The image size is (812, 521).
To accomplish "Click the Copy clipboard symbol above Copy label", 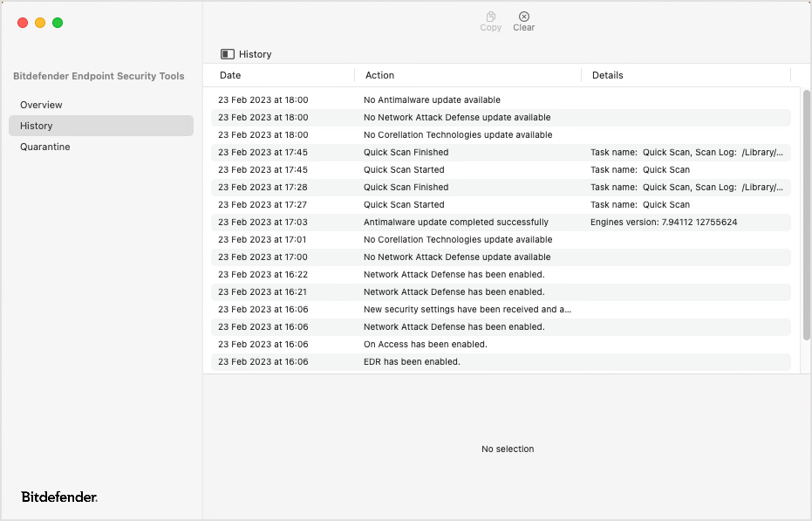I will 490,17.
